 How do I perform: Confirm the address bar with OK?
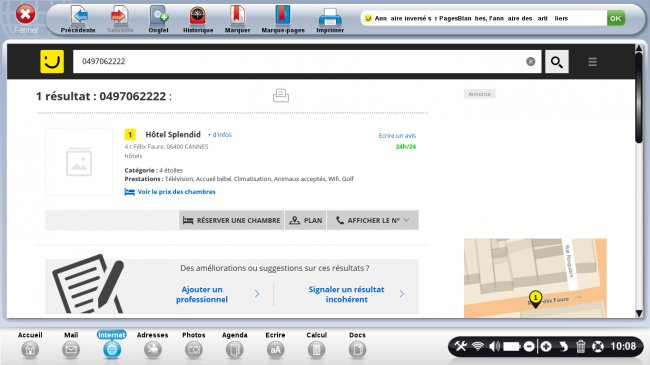tap(616, 18)
